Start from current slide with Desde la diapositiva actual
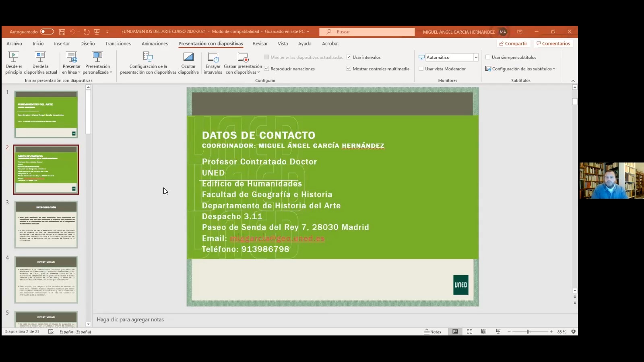 40,63
